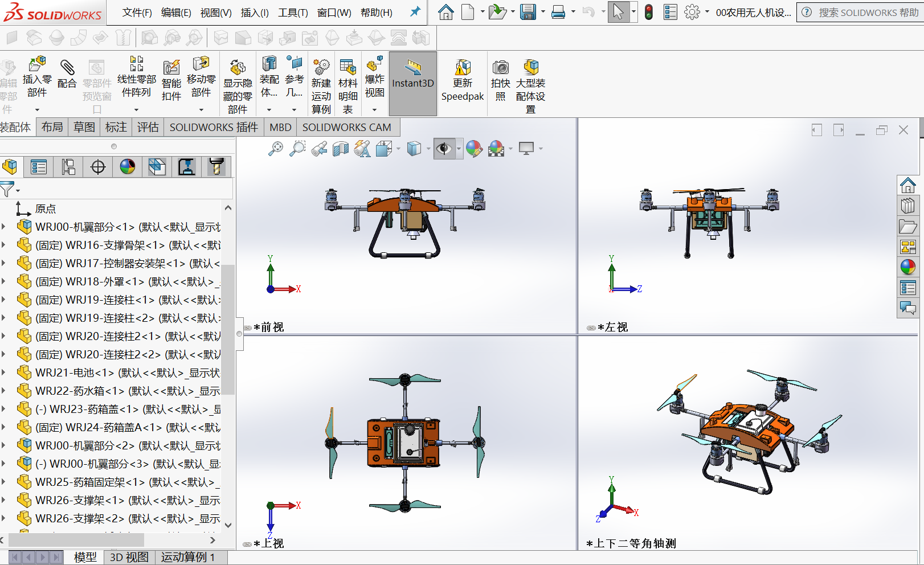Pin the menu bar with pushpin

point(415,12)
